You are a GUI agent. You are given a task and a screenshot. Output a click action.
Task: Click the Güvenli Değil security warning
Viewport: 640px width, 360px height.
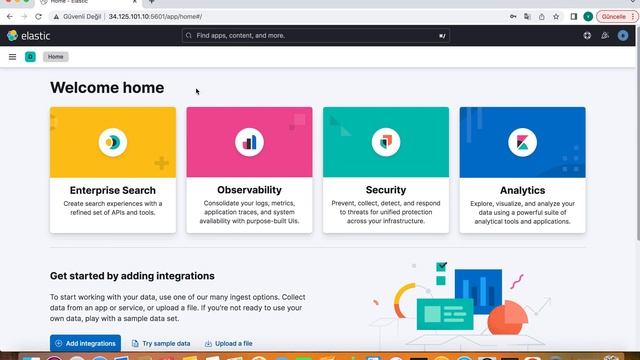click(x=77, y=17)
